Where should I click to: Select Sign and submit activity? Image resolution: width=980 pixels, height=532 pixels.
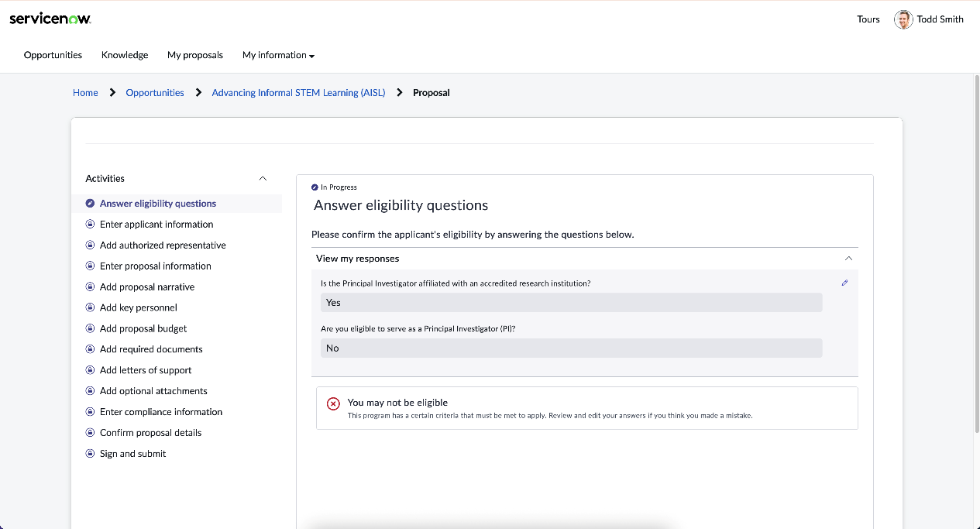pos(132,455)
